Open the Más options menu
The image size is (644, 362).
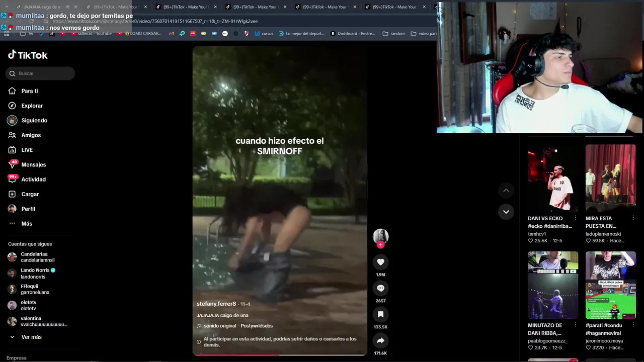coord(27,224)
